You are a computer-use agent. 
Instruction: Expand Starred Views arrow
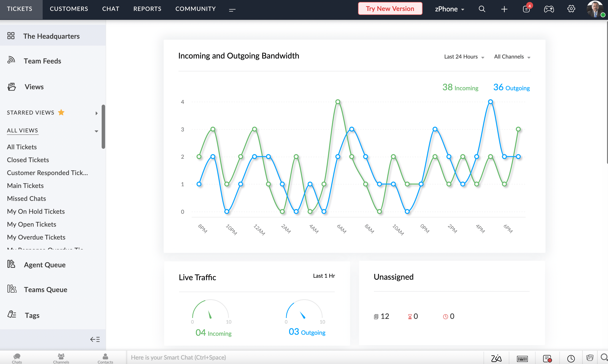coord(96,113)
